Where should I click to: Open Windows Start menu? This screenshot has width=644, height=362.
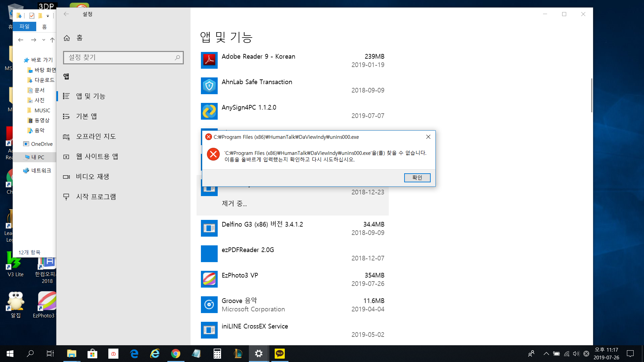10,354
